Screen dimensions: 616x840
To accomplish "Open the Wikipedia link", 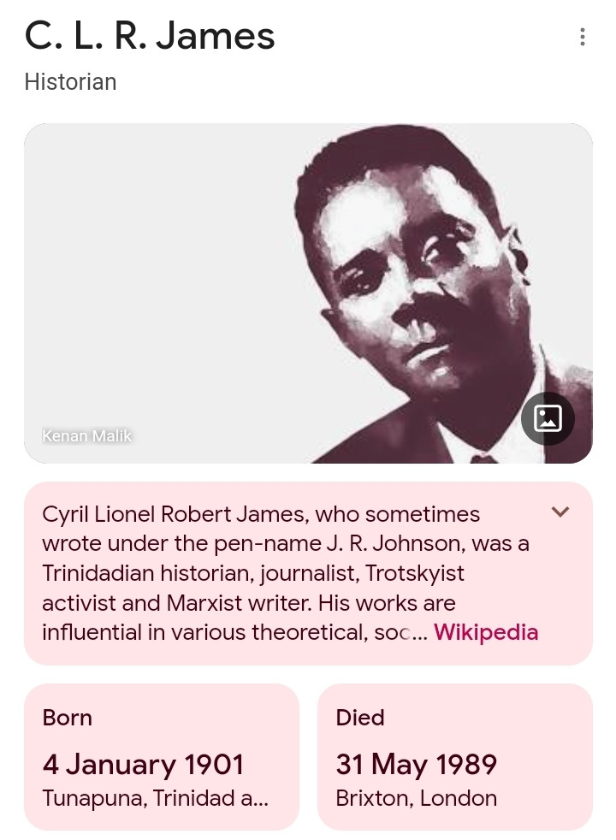I will coord(486,633).
